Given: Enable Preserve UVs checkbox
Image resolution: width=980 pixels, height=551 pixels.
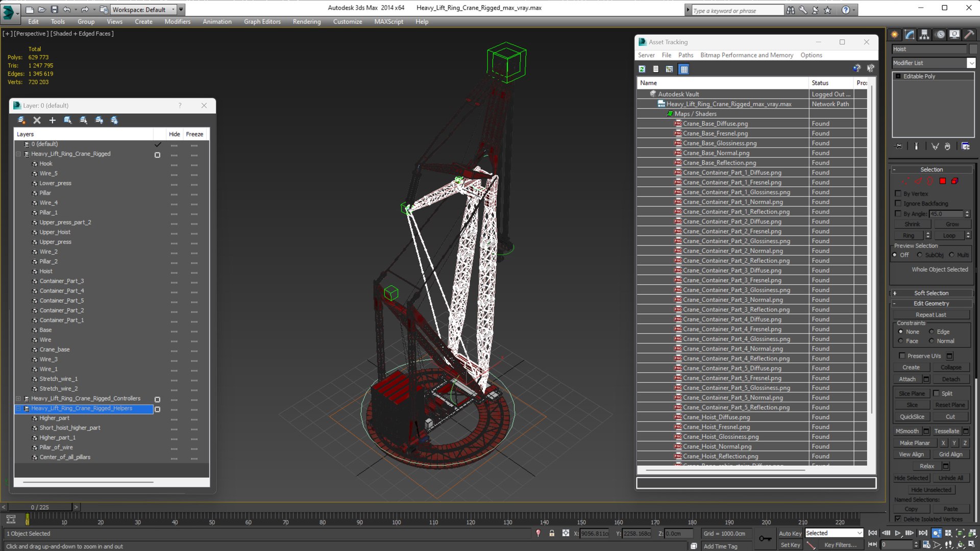Looking at the screenshot, I should pyautogui.click(x=902, y=356).
